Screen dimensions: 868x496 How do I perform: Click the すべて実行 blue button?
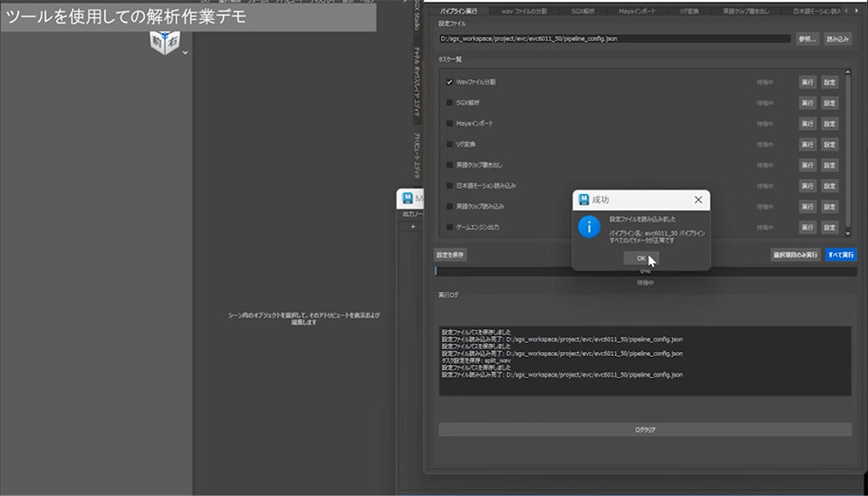[x=840, y=255]
